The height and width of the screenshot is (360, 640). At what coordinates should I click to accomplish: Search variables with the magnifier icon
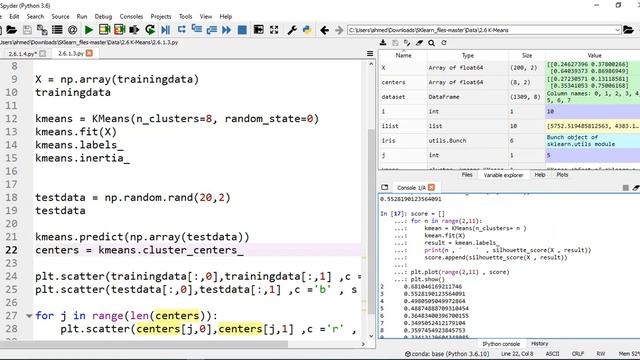pos(431,42)
